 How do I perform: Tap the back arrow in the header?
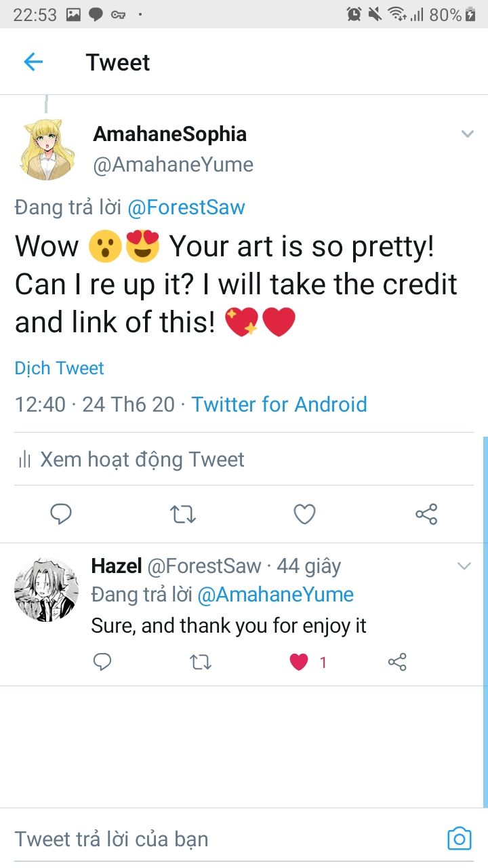pos(33,62)
